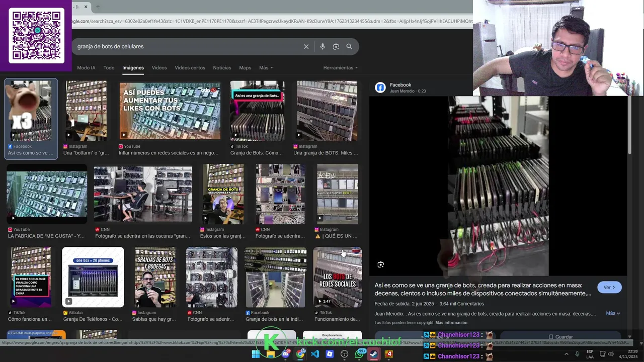Open search by image with camera icon
The image size is (644, 362).
pos(336,46)
